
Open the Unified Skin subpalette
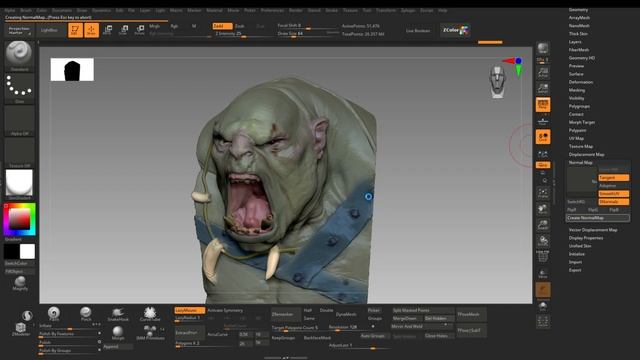click(x=580, y=246)
